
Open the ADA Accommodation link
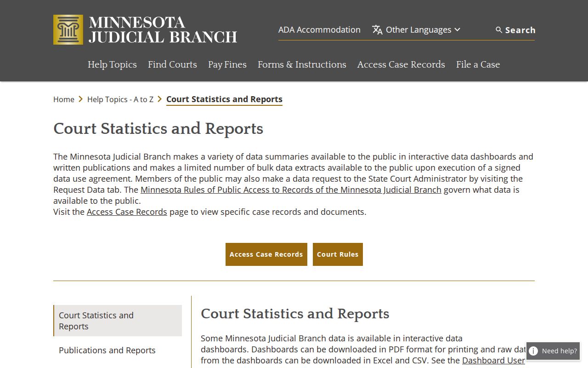(319, 30)
